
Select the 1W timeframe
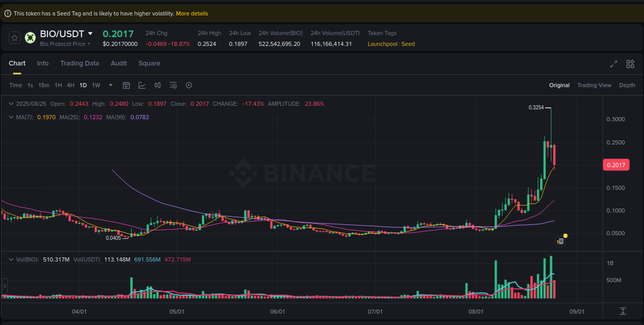tap(96, 85)
